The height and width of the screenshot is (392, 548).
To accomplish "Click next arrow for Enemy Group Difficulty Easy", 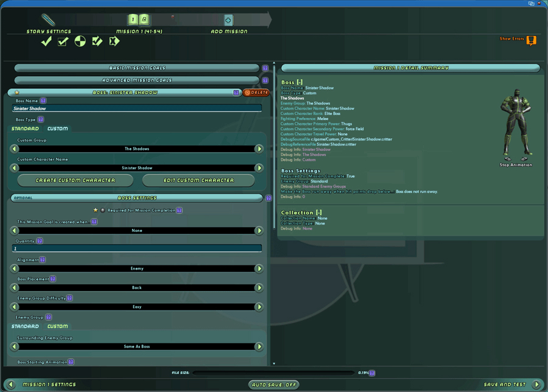I will click(x=259, y=307).
